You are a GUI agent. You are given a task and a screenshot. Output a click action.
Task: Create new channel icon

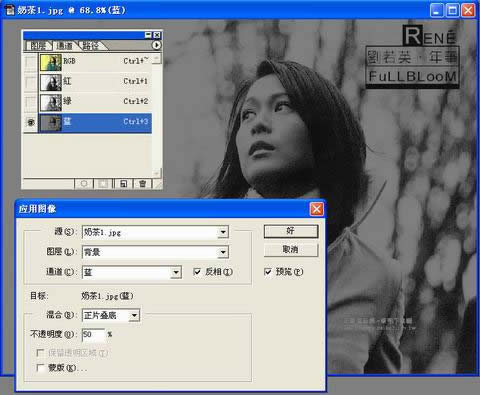coord(123,184)
